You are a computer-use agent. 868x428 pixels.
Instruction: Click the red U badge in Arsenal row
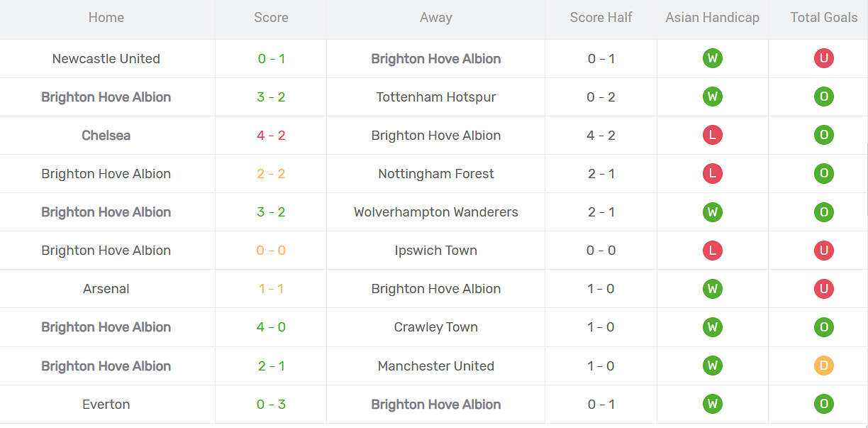pyautogui.click(x=823, y=289)
